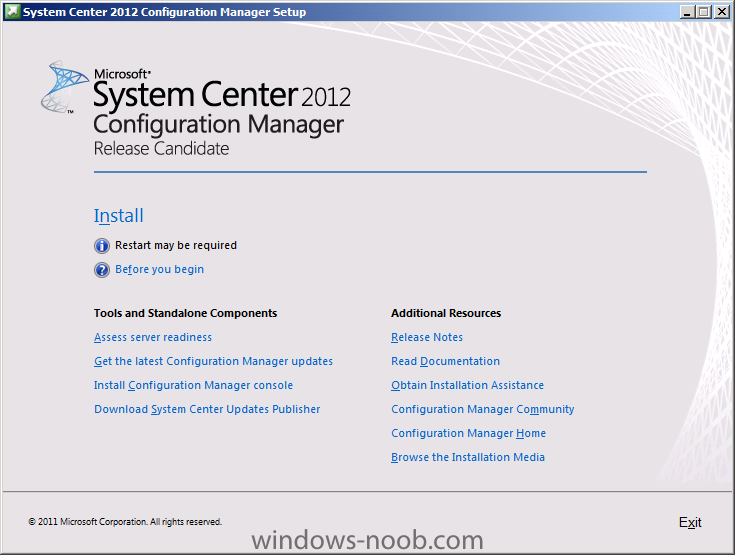735x555 pixels.
Task: Click the System Center logo graphic
Action: tap(64, 87)
